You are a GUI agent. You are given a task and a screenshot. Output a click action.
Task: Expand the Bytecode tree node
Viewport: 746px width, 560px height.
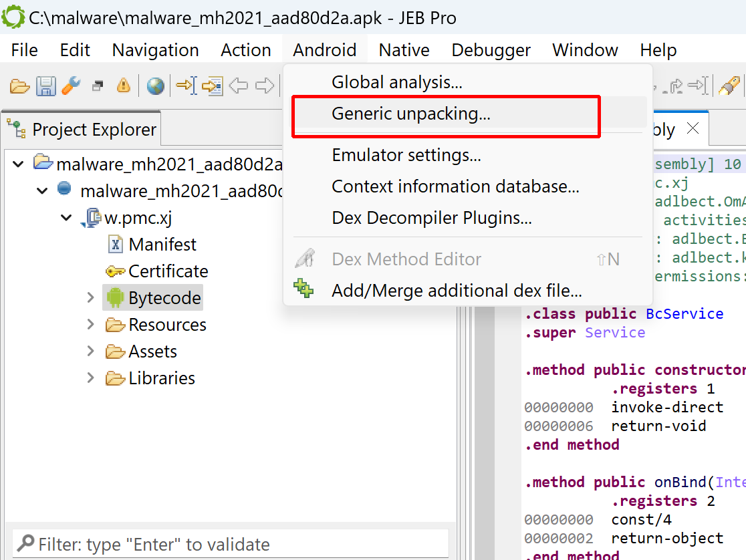(91, 297)
